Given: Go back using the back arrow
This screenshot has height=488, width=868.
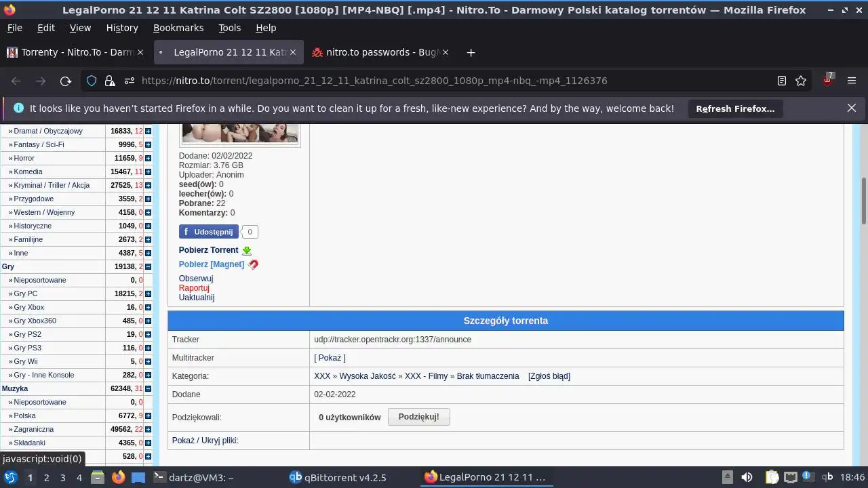Looking at the screenshot, I should (16, 81).
